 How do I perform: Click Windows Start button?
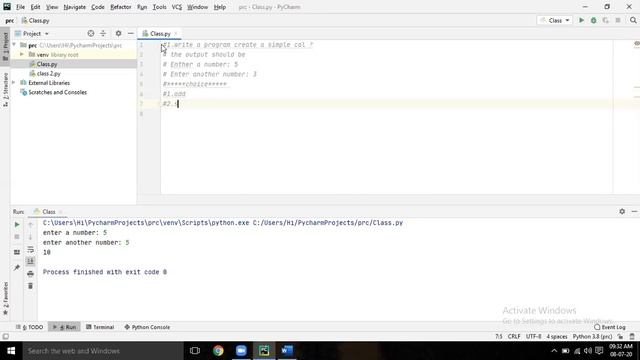tap(11, 351)
